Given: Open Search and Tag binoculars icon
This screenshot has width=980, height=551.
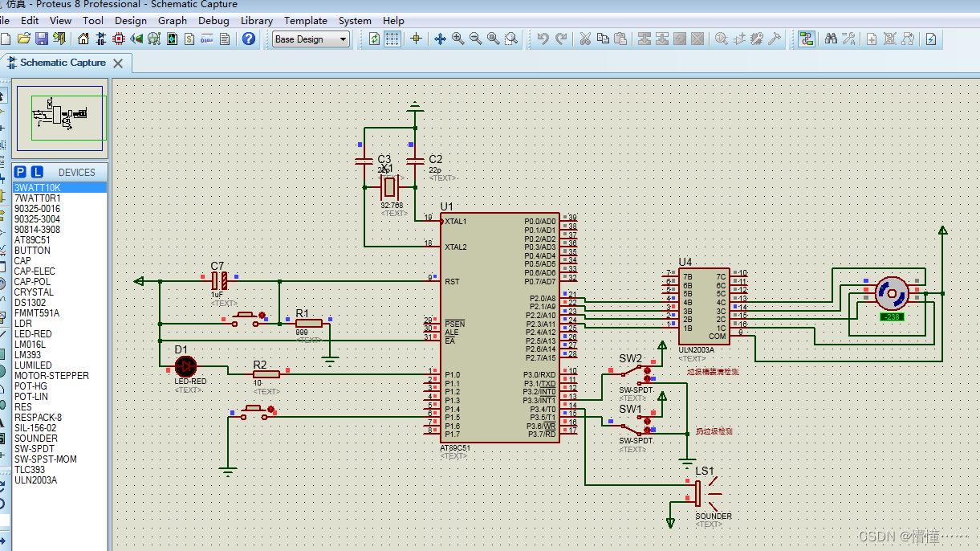Looking at the screenshot, I should (831, 39).
